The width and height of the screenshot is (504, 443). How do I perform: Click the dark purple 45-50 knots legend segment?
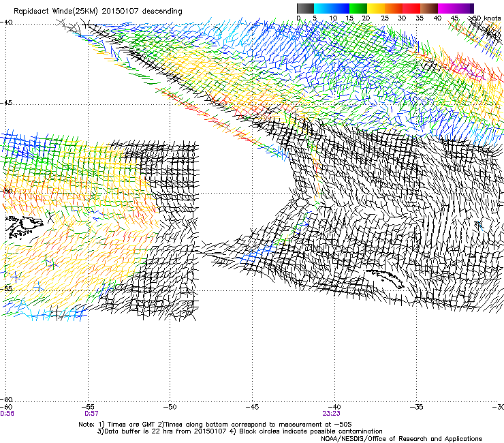pos(464,8)
